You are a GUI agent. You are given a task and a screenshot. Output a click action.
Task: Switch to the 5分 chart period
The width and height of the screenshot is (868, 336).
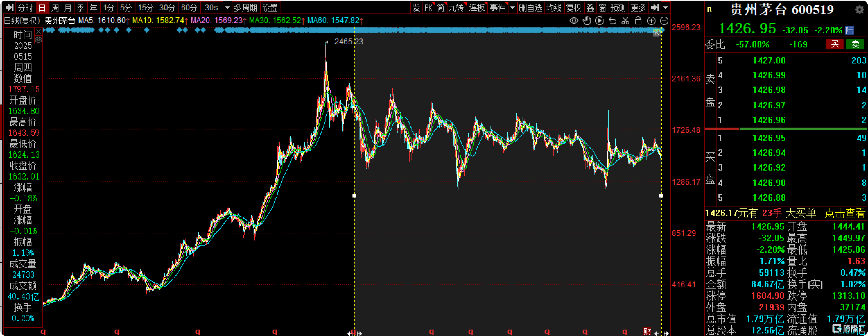(x=126, y=7)
